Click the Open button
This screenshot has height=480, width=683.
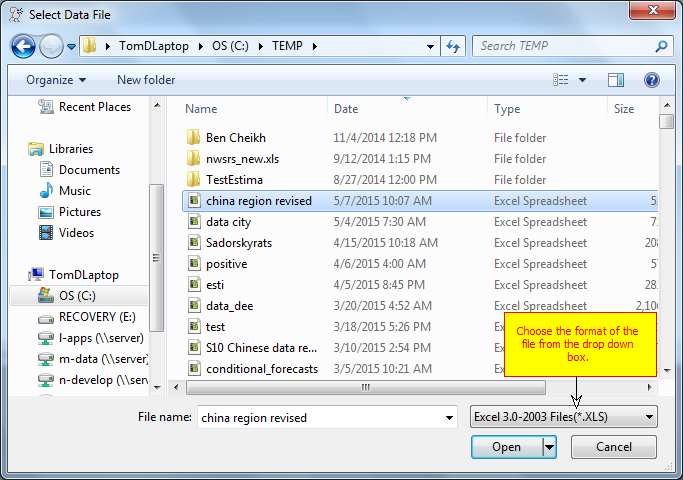tap(506, 447)
